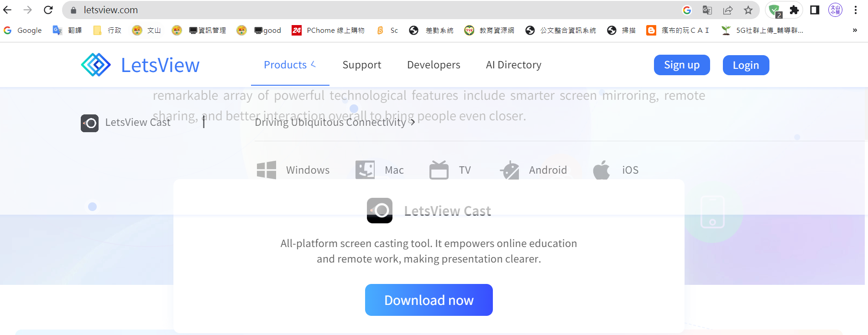Select LetsView Cast in Products dropdown

(138, 122)
